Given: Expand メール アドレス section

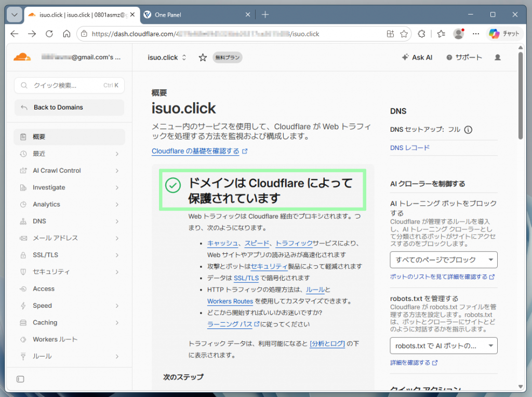Looking at the screenshot, I should 69,238.
